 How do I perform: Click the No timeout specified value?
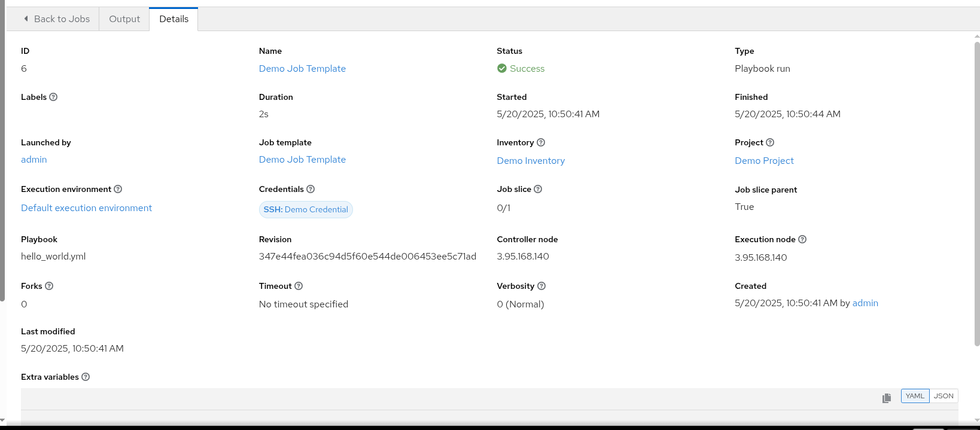[x=303, y=304]
